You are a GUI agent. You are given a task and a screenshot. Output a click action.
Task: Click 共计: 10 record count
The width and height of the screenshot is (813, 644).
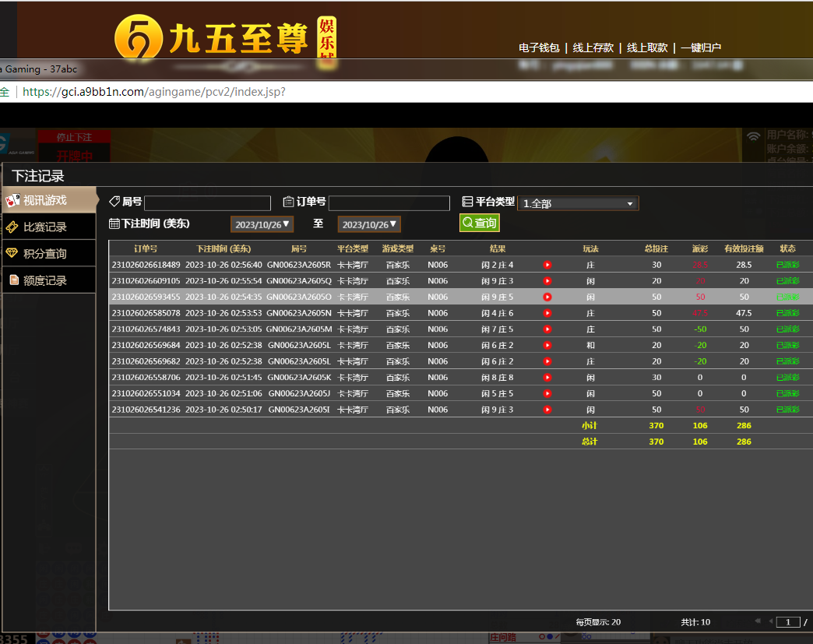tap(695, 622)
